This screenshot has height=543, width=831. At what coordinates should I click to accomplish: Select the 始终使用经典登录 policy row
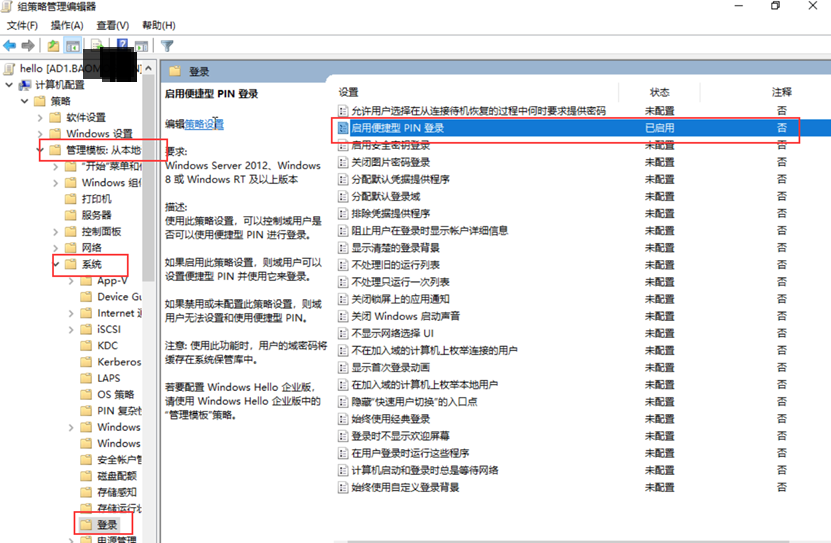coord(390,419)
